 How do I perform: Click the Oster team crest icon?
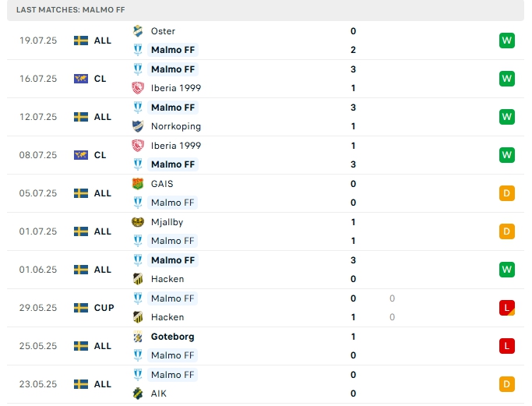point(139,31)
